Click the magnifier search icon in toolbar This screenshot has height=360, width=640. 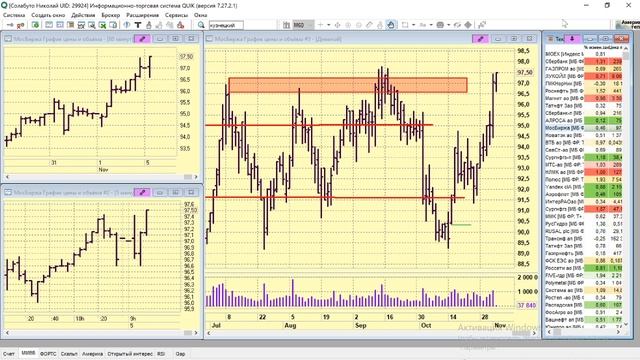[x=201, y=25]
